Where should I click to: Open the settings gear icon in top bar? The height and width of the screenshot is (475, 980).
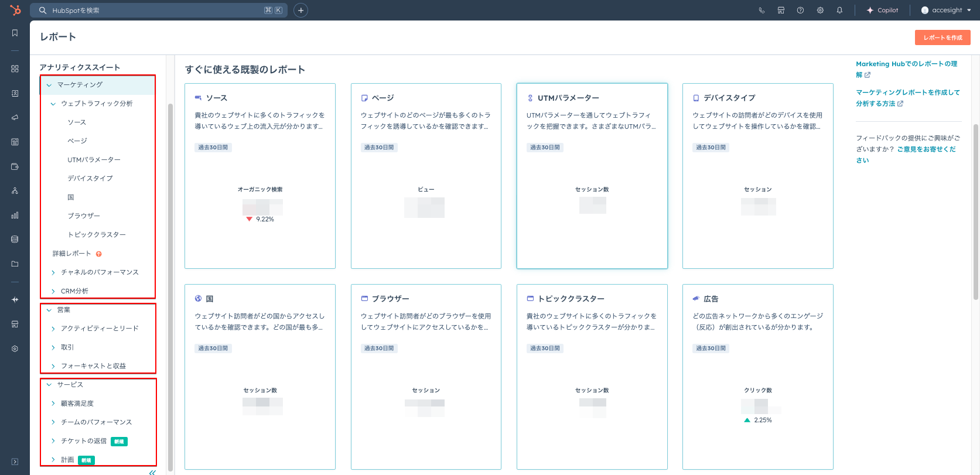(x=820, y=10)
